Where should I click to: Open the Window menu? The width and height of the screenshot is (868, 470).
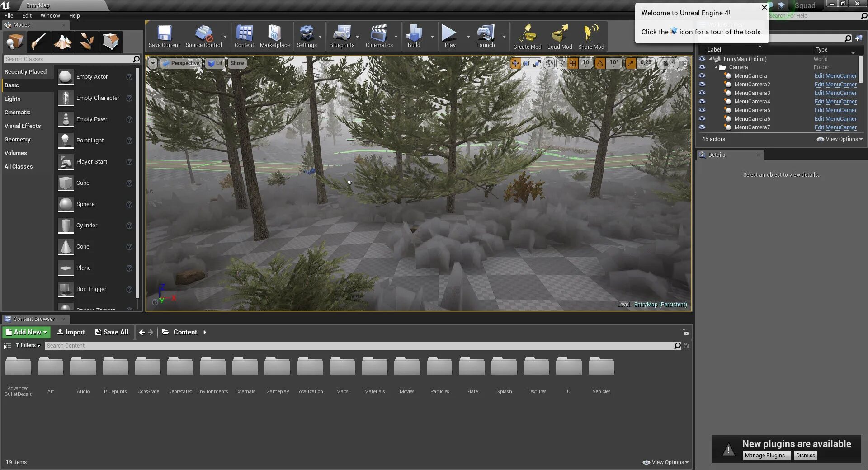pos(50,15)
